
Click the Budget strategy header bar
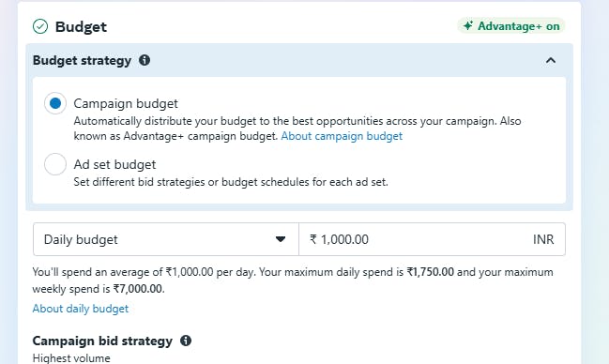pyautogui.click(x=299, y=60)
